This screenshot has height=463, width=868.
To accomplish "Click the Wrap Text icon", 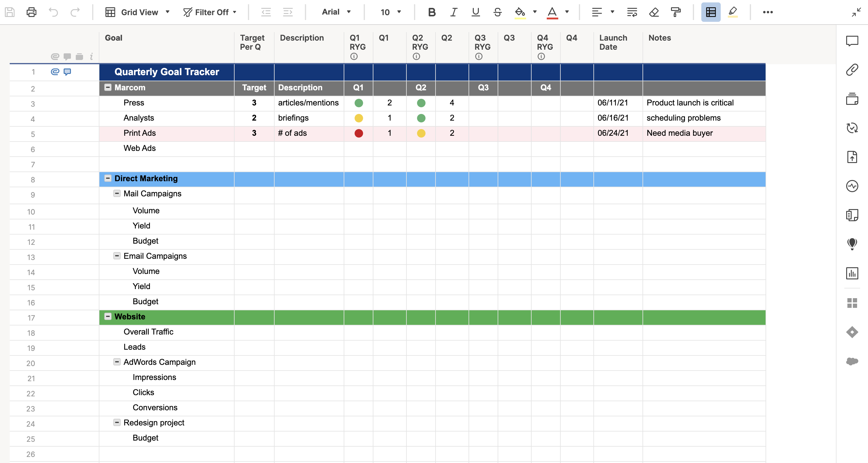I will click(632, 12).
